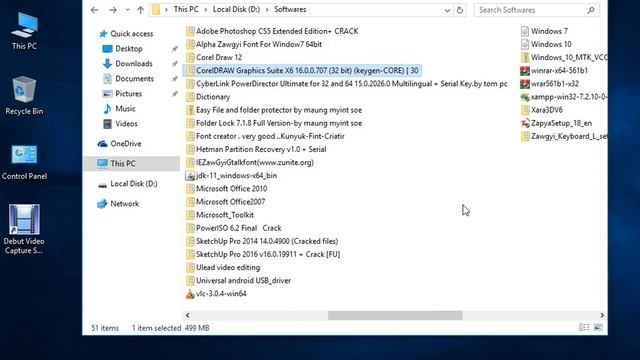Image resolution: width=640 pixels, height=360 pixels.
Task: Expand the address bar history dropdown
Action: (447, 10)
